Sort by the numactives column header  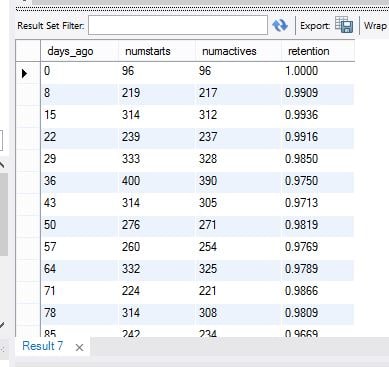coord(238,51)
